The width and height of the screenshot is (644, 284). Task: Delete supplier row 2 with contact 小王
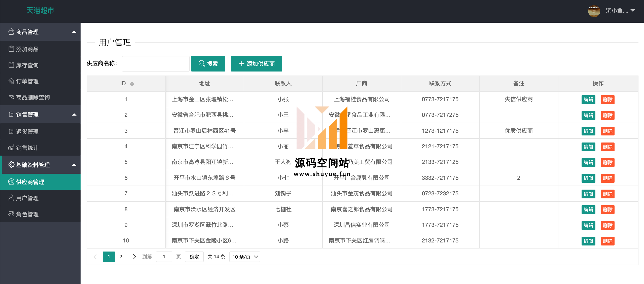[608, 115]
